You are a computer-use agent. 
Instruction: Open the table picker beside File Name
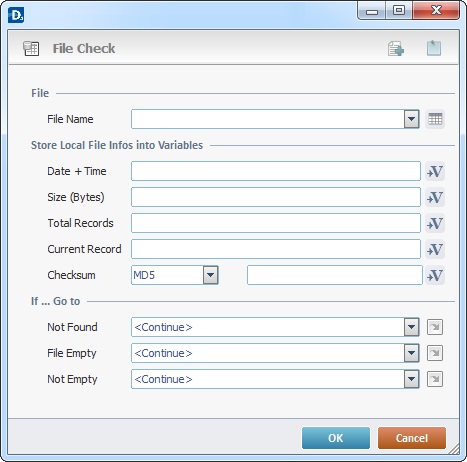pyautogui.click(x=435, y=119)
